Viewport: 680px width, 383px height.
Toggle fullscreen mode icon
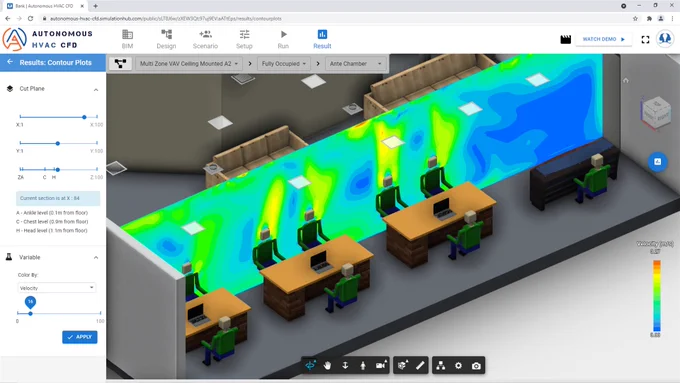(645, 39)
